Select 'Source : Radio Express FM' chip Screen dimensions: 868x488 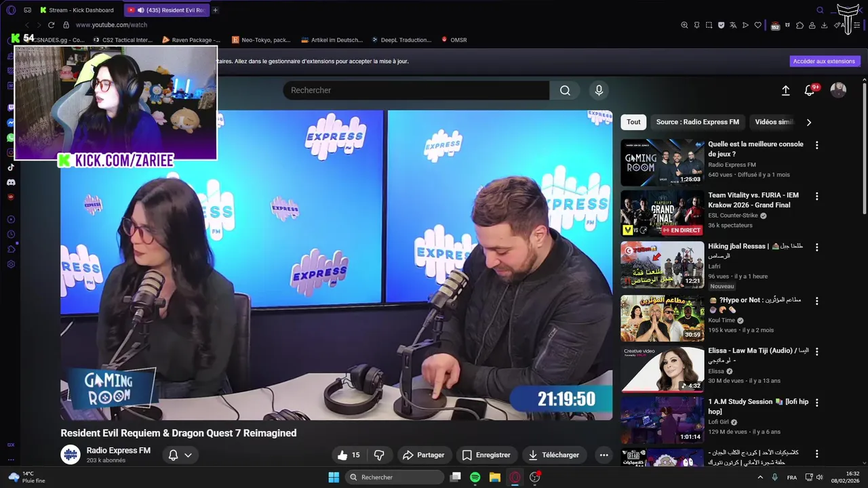698,122
